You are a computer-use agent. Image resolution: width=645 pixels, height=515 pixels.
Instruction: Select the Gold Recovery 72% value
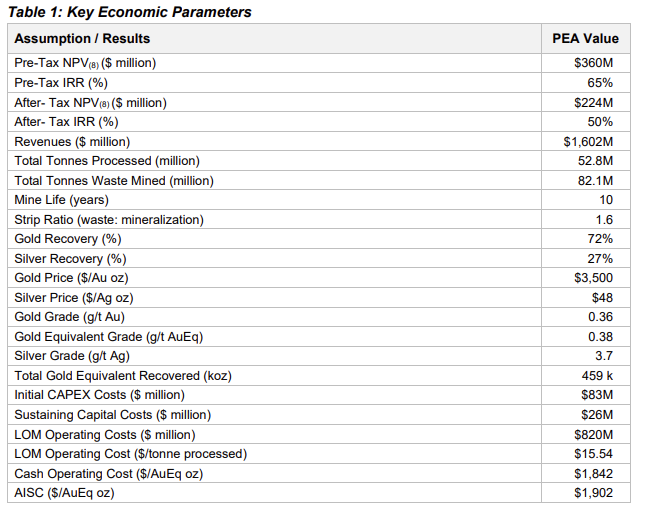pos(600,239)
